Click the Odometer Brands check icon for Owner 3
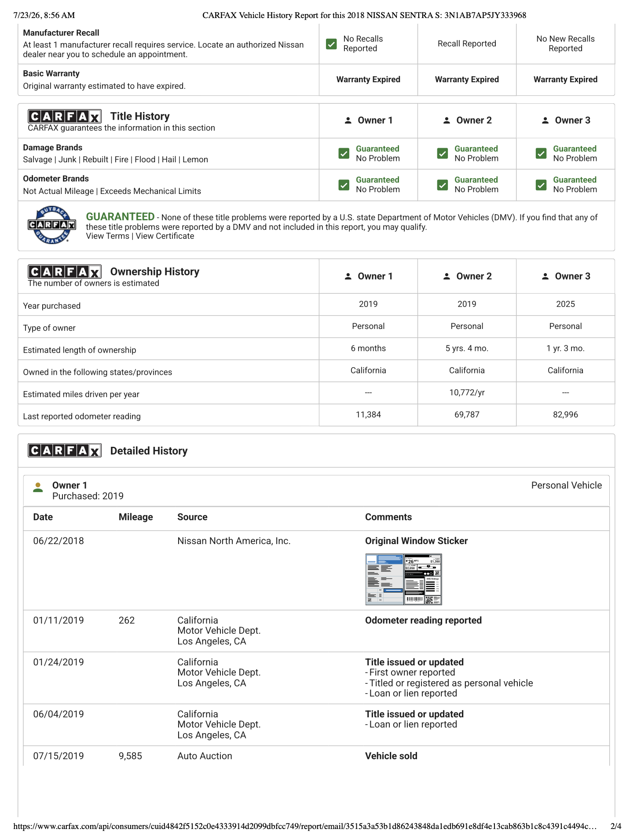637x840 pixels. pos(541,185)
